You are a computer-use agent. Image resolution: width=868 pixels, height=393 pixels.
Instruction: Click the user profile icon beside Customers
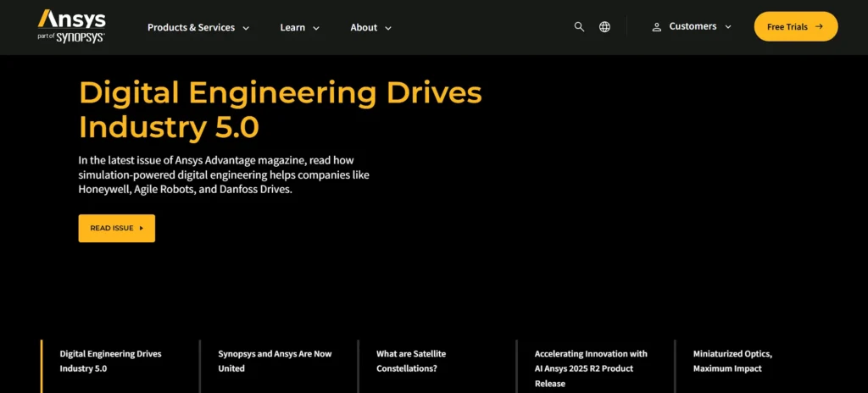(656, 27)
